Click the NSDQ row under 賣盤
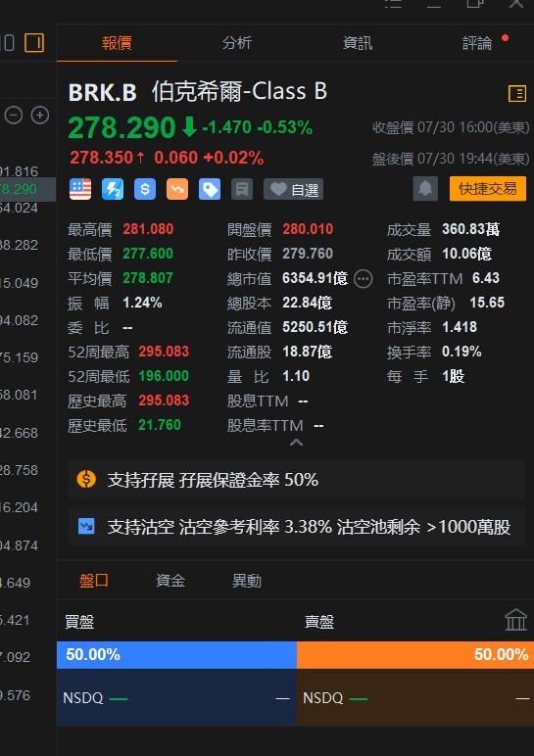The height and width of the screenshot is (756, 534). point(415,697)
